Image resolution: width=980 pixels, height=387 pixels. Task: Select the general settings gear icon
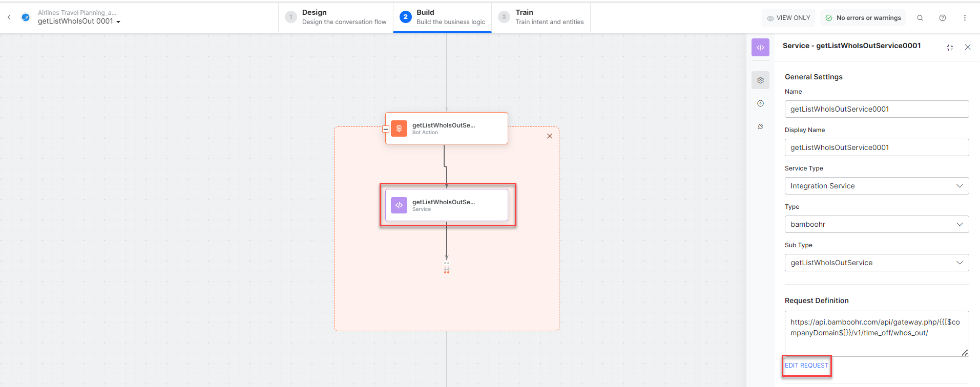[760, 80]
